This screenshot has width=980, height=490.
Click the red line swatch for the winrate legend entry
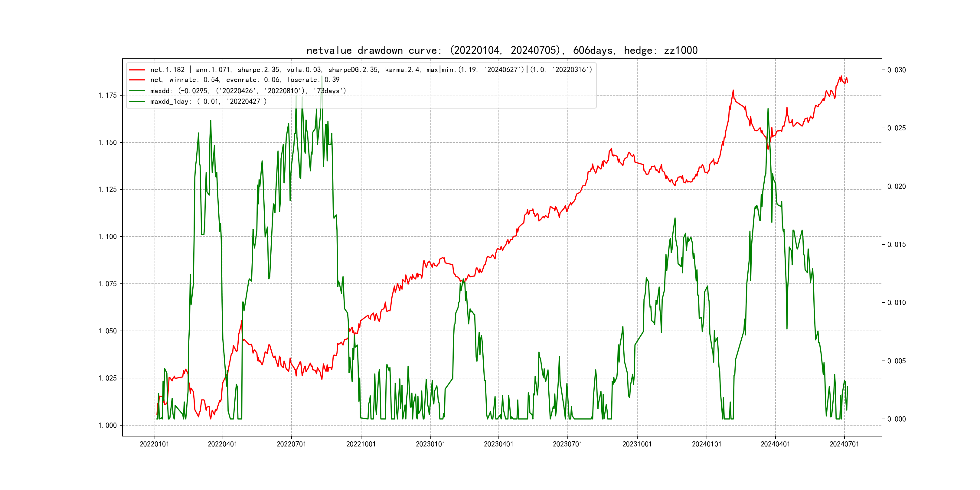(137, 80)
